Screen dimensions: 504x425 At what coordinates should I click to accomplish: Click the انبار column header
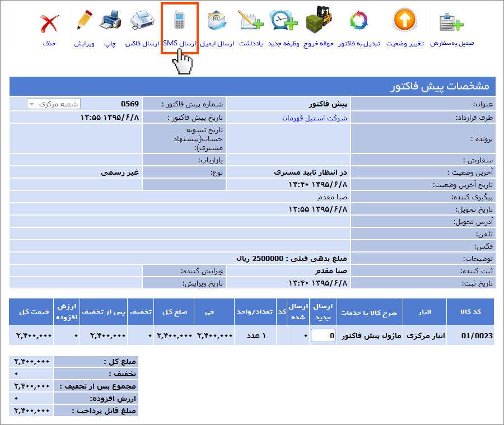(x=424, y=312)
